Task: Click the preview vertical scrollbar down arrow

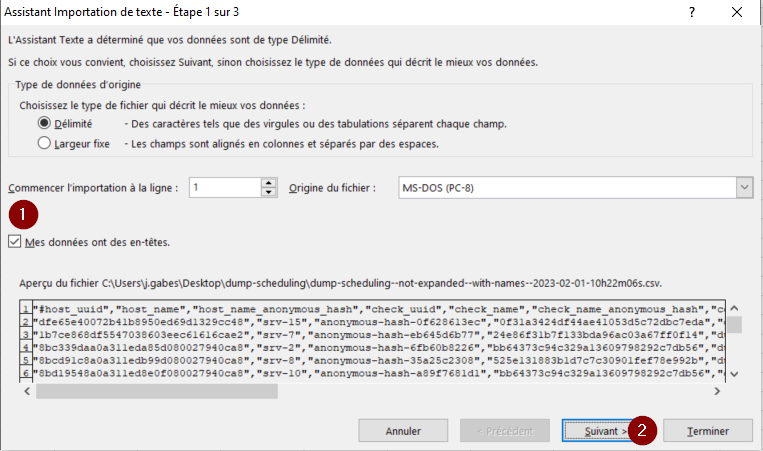Action: click(x=734, y=374)
